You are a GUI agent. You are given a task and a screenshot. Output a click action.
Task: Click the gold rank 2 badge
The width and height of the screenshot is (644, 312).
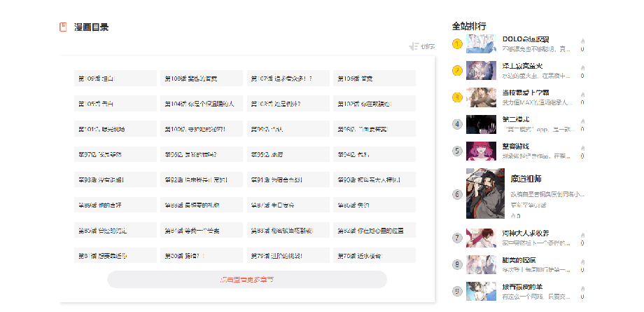pos(457,70)
